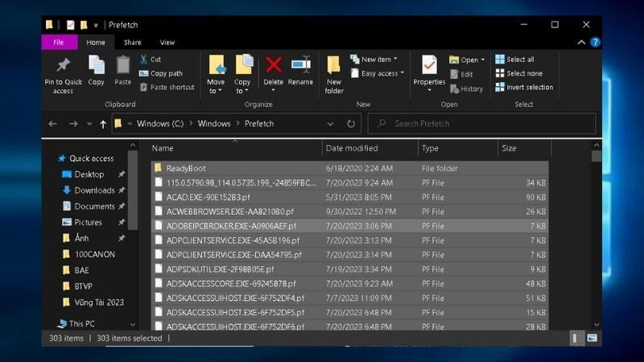644x362 pixels.
Task: Expand the address bar history dropdown
Action: 331,124
